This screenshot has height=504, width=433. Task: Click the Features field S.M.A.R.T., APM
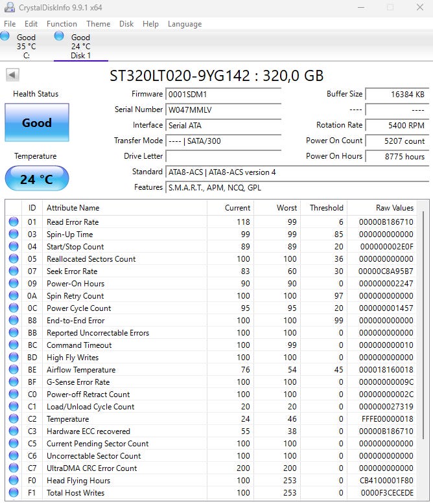tap(298, 187)
